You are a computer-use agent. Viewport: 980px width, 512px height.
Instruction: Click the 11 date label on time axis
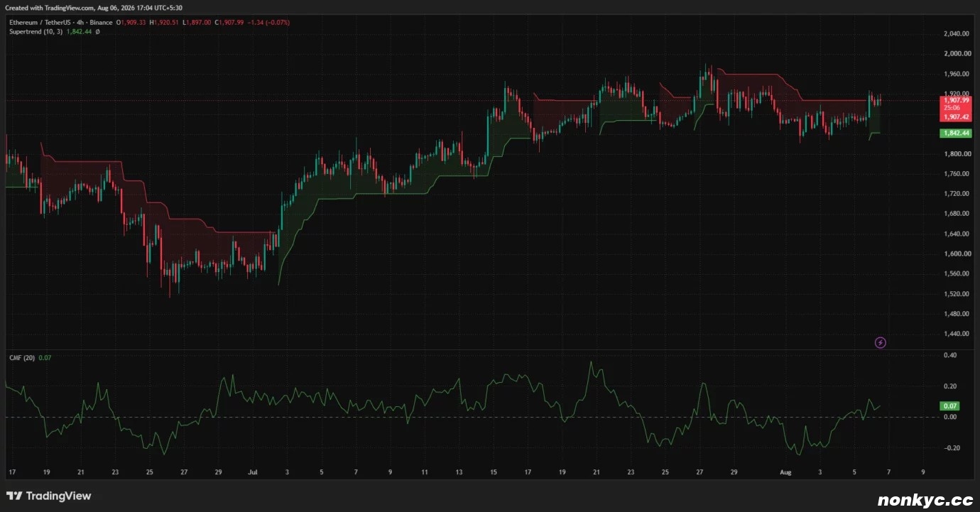point(424,472)
